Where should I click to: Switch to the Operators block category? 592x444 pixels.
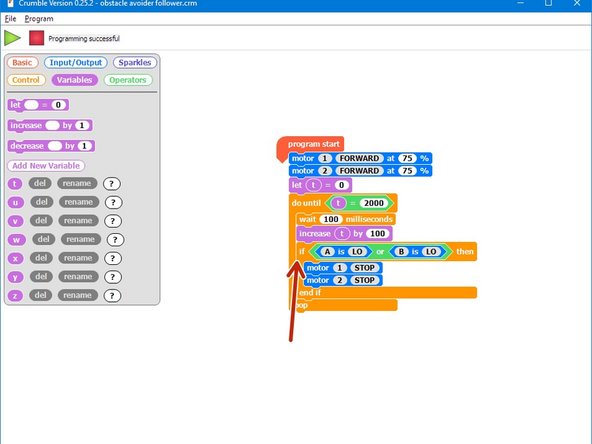(128, 80)
